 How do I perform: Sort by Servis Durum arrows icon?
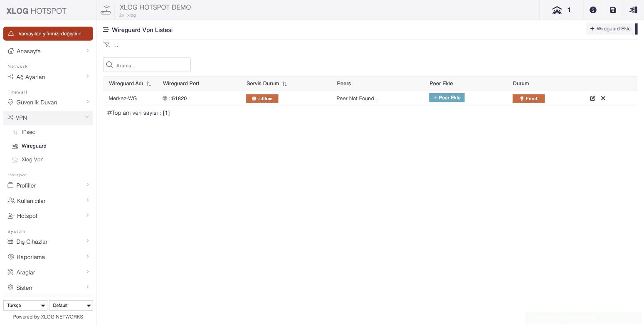[x=284, y=84]
